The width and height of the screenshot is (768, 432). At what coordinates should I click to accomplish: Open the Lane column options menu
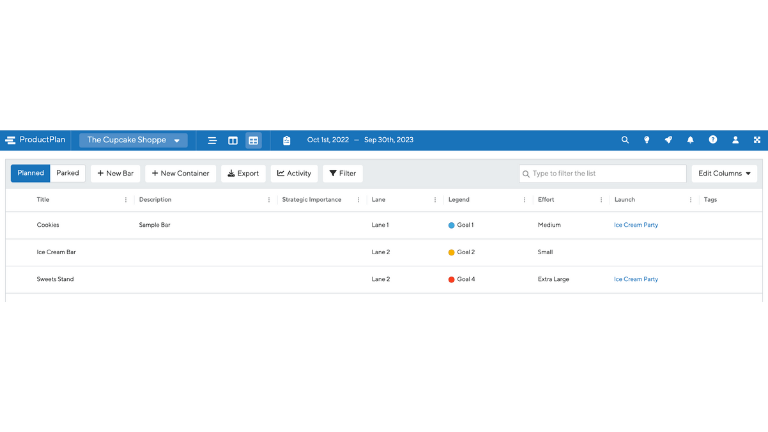tap(435, 200)
